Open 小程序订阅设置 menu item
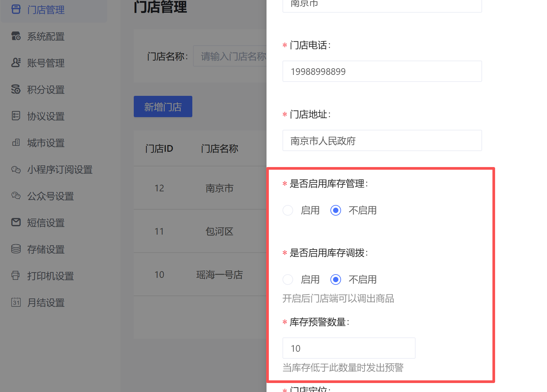 pyautogui.click(x=60, y=169)
